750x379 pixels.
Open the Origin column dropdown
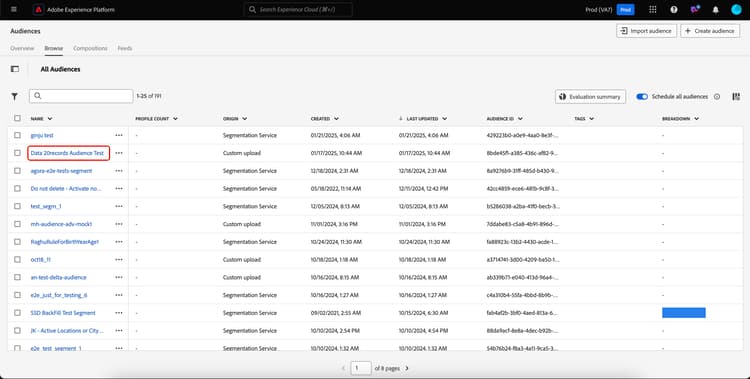click(244, 119)
